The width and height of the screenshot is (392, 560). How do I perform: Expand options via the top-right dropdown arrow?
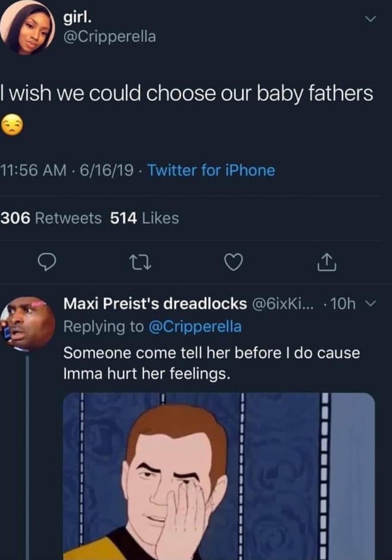click(x=370, y=18)
